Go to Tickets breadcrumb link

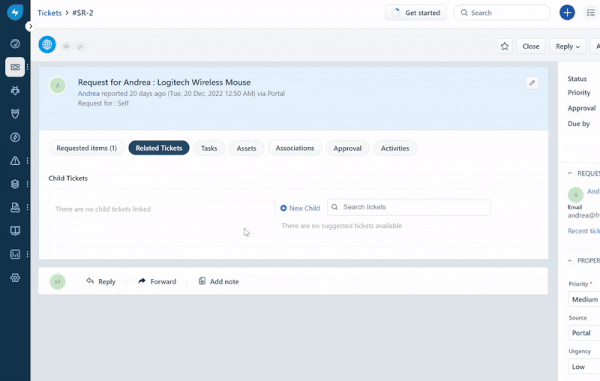(49, 13)
